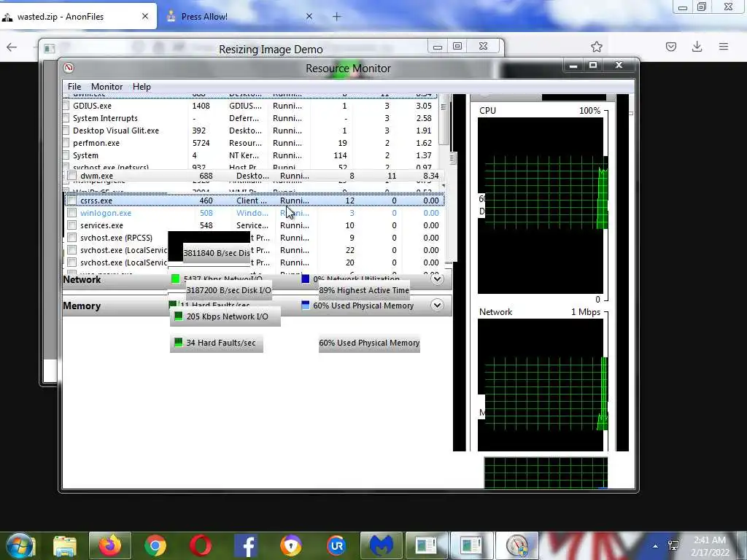Switch to the Press Allow! tab

coord(239,16)
